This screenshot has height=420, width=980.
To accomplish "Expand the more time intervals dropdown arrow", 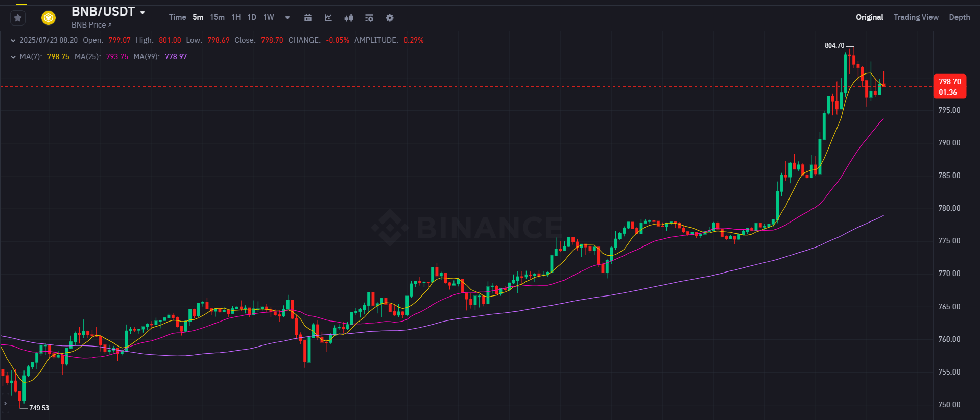I will (288, 18).
